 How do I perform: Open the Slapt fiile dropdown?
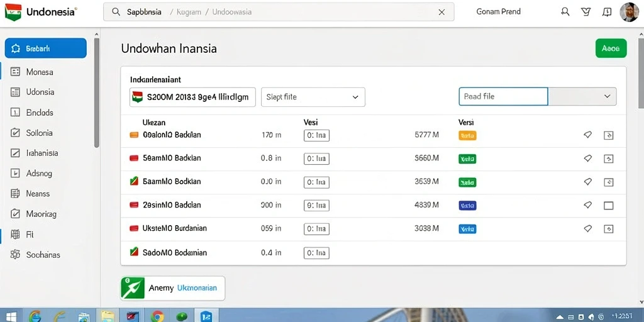313,97
